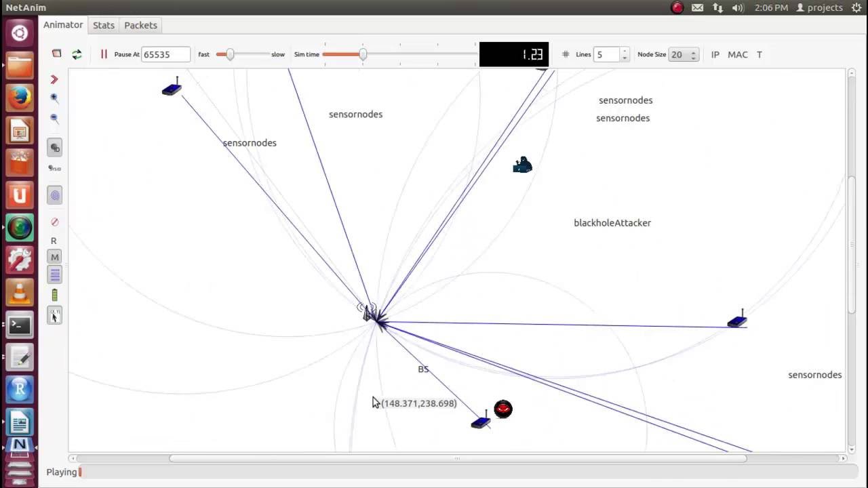Click the red step-through arrow icon
The width and height of the screenshot is (868, 488).
[x=54, y=79]
